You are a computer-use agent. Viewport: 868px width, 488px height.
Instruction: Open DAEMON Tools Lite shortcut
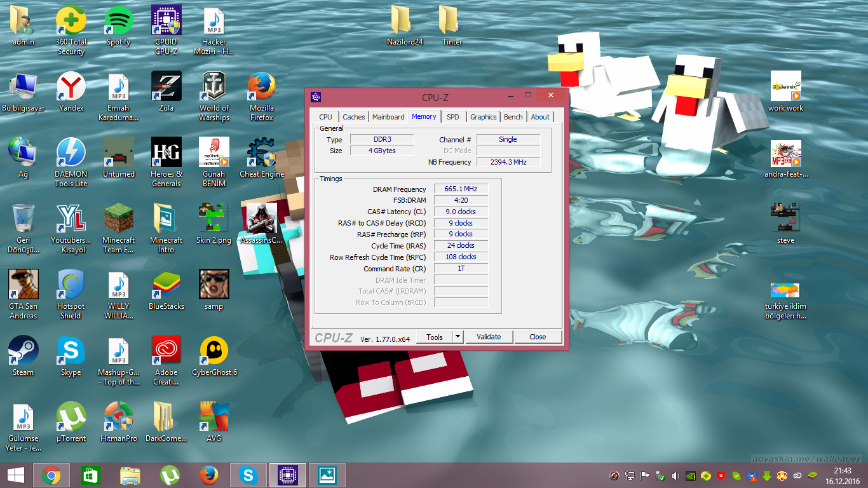click(x=71, y=154)
